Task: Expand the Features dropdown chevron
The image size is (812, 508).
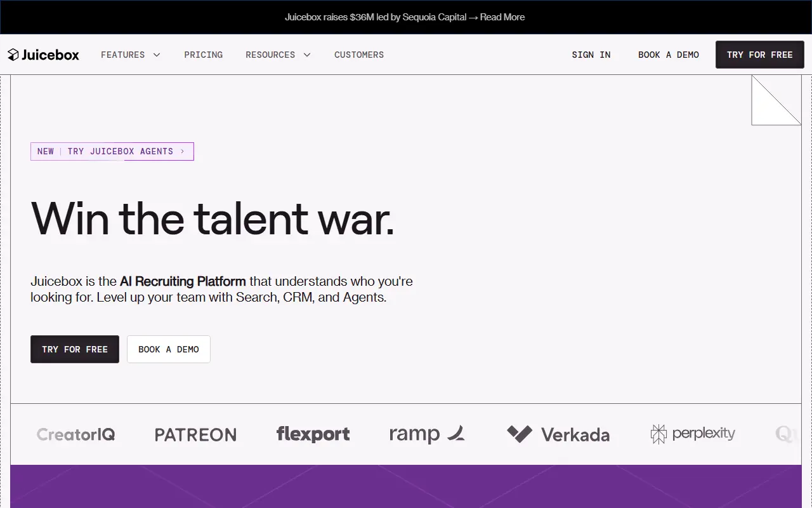Action: (157, 55)
